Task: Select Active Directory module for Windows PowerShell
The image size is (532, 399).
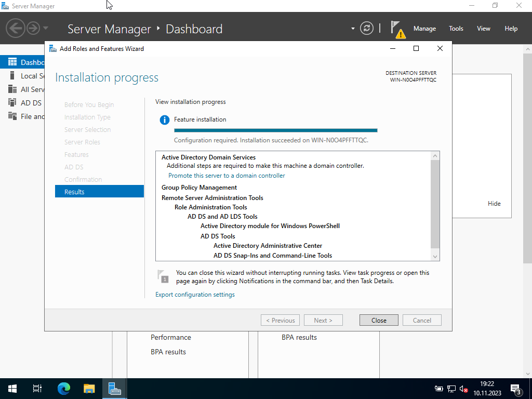Action: coord(270,226)
